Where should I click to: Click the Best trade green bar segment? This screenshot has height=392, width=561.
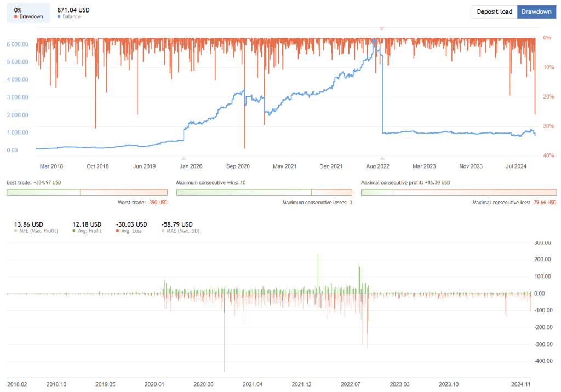pyautogui.click(x=43, y=192)
